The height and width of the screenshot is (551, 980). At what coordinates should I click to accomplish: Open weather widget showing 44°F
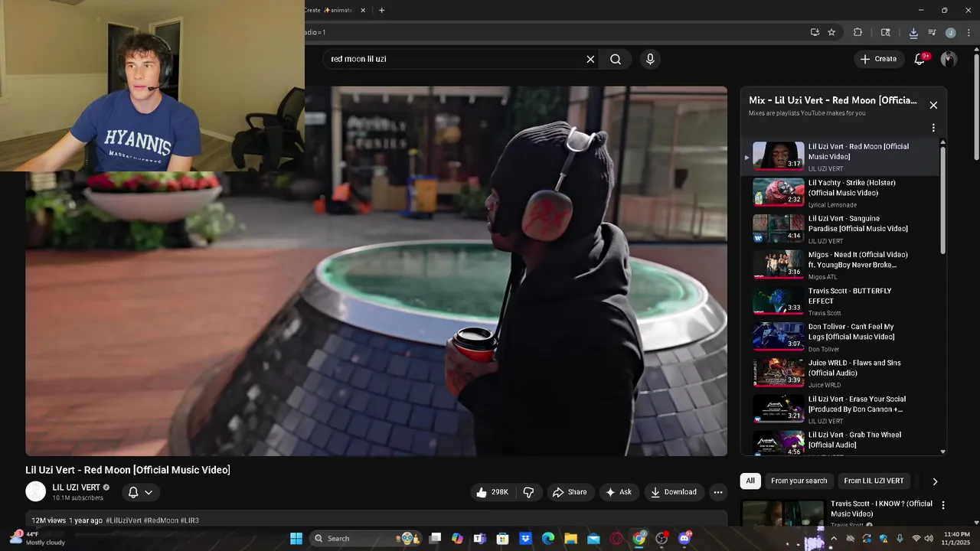[x=37, y=538]
